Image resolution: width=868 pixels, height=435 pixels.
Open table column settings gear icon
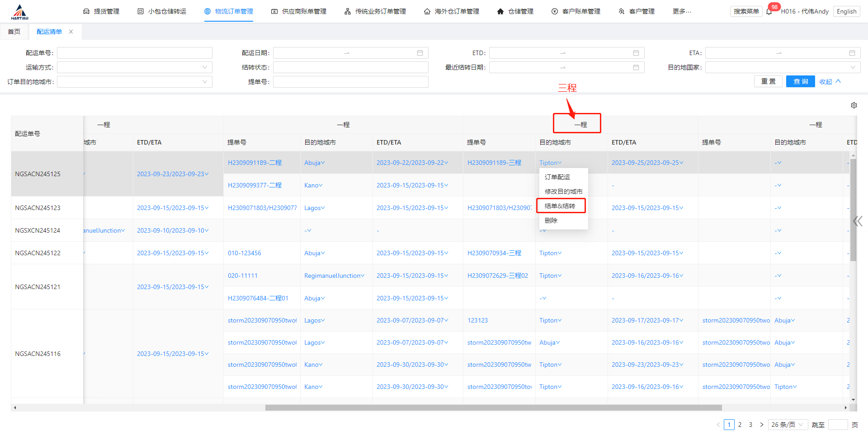pyautogui.click(x=854, y=105)
